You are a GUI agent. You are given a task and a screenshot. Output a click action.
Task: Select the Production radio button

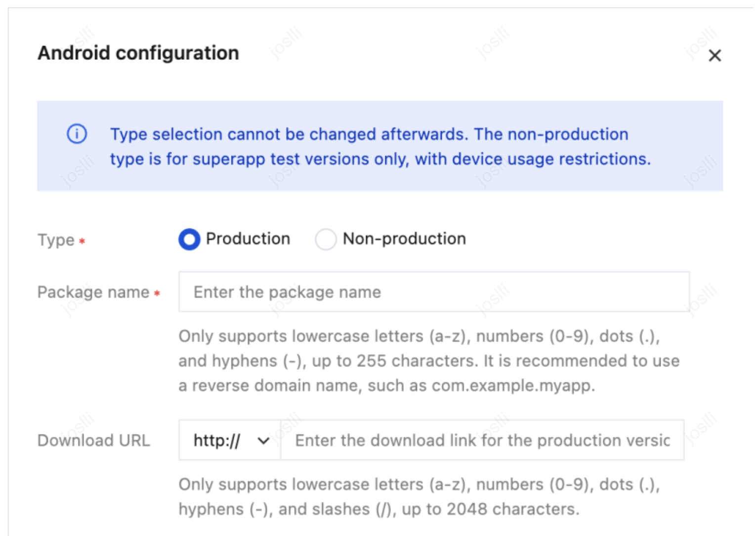(x=189, y=239)
